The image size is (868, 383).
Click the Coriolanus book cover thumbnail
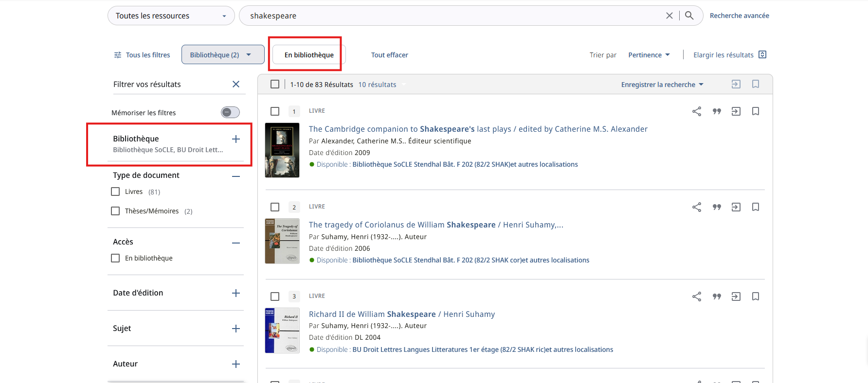[x=282, y=241]
